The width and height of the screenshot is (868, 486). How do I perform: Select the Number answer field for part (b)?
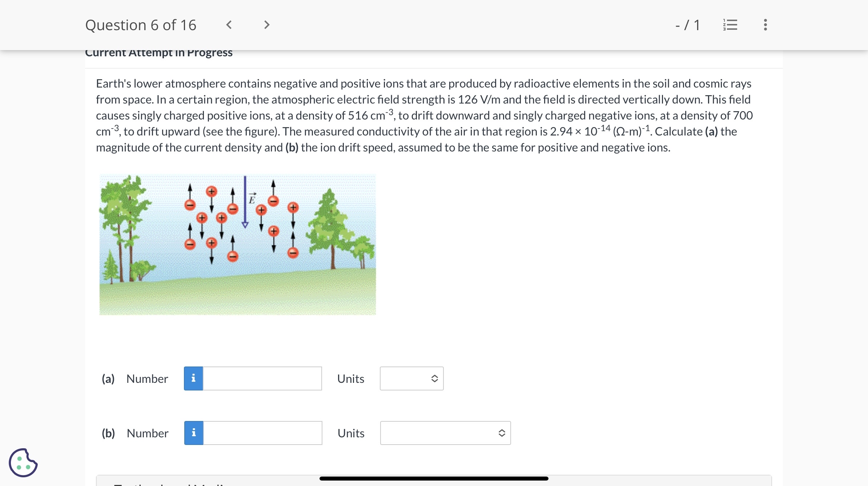(262, 433)
